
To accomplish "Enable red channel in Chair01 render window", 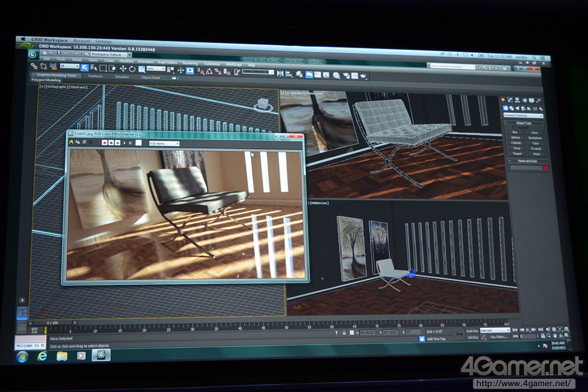I will pos(105,143).
